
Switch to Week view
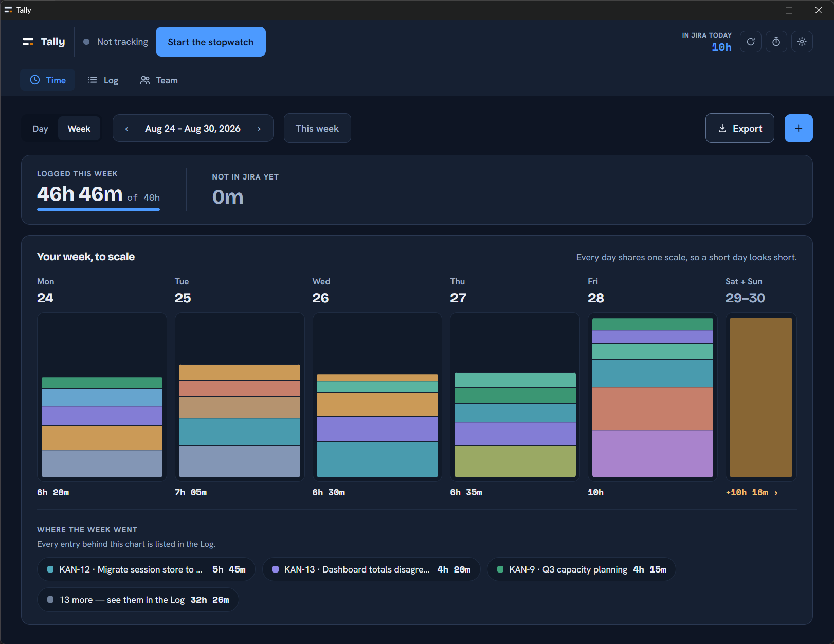pos(79,129)
